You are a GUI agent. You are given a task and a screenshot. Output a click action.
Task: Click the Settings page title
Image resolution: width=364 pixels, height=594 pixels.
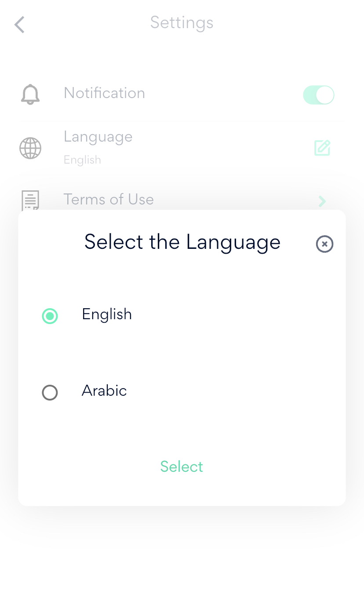(182, 22)
